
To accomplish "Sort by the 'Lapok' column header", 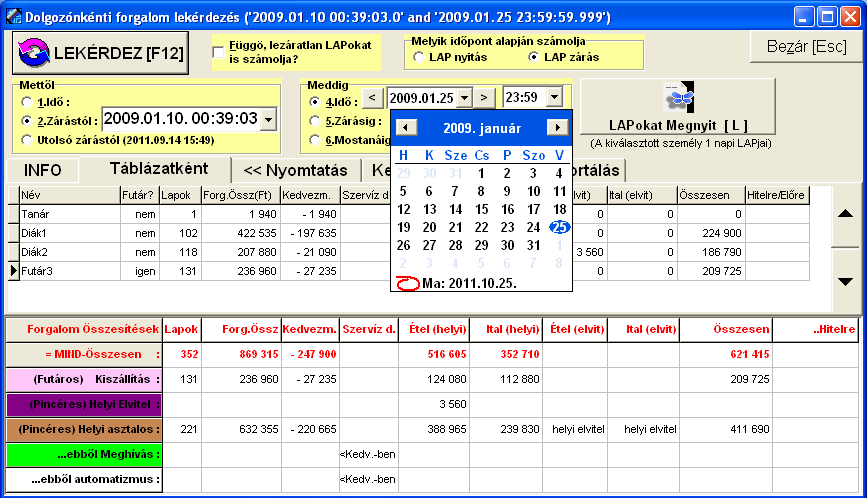I will click(x=180, y=195).
